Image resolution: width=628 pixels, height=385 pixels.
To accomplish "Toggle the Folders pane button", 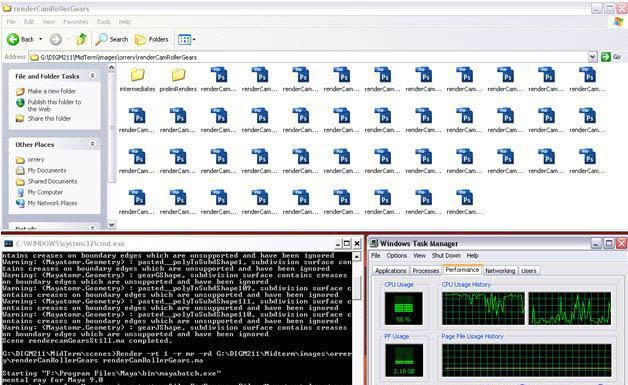I will point(152,39).
